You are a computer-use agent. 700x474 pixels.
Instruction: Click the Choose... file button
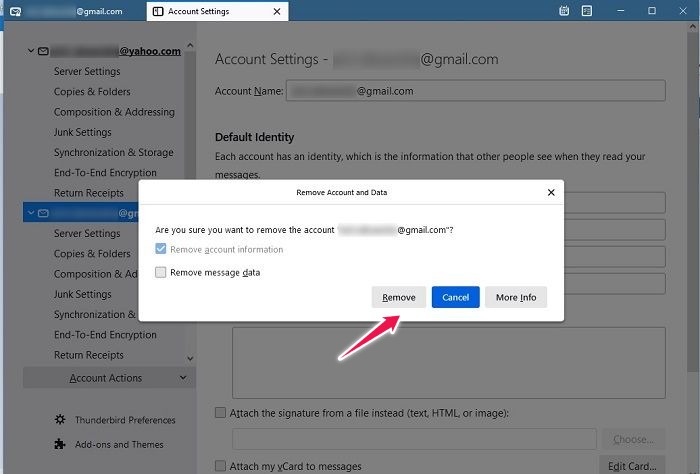633,439
